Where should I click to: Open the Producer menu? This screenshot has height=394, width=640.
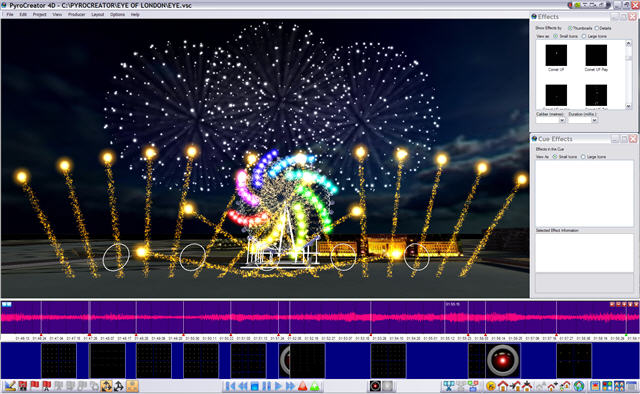76,14
